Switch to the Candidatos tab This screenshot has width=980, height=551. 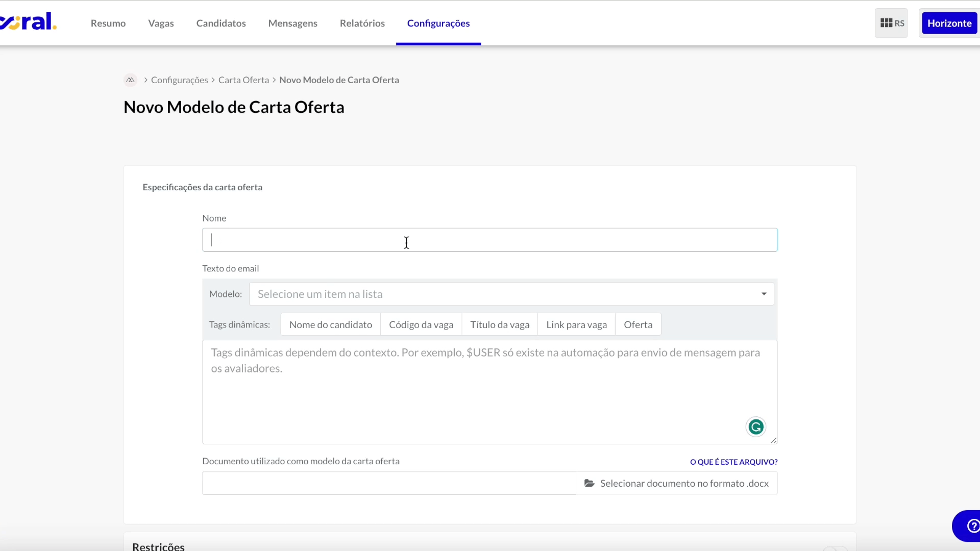(x=221, y=23)
